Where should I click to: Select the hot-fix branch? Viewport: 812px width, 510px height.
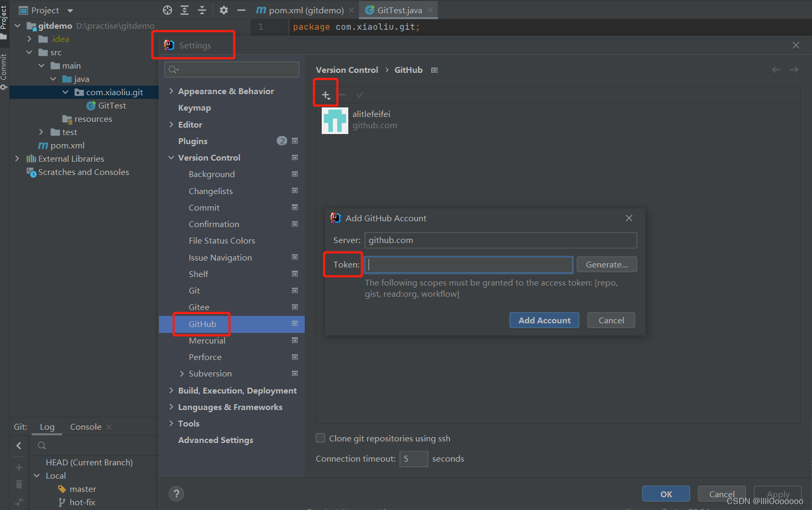tap(82, 502)
